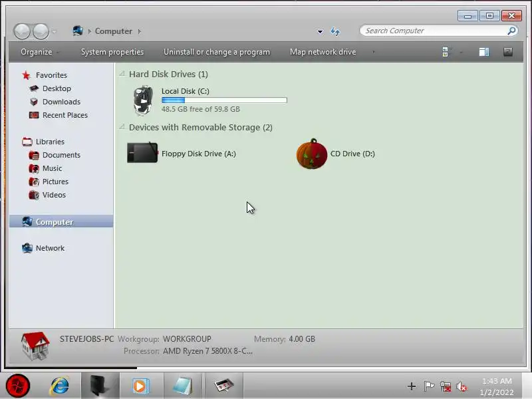Viewport: 532px width, 399px height.
Task: Open address bar history dropdown
Action: (320, 31)
